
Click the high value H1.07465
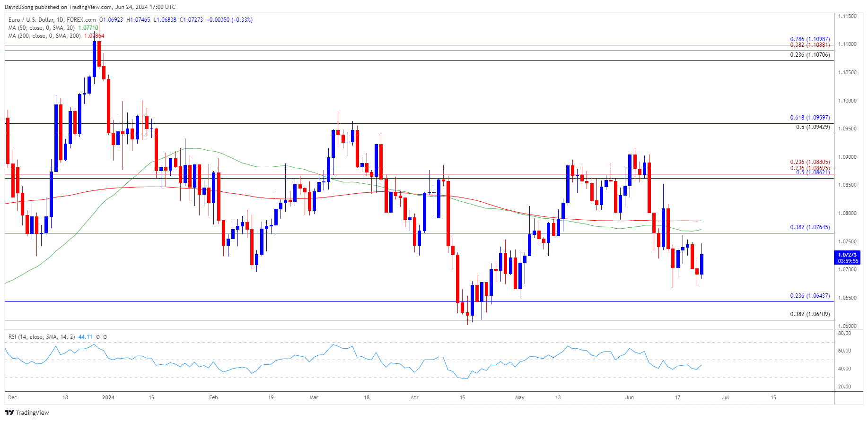pyautogui.click(x=138, y=20)
